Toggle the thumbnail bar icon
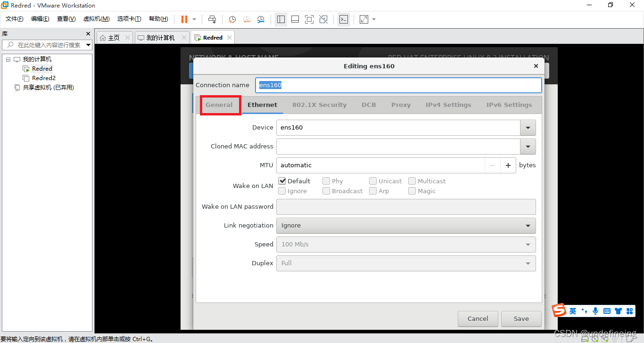 tap(295, 19)
